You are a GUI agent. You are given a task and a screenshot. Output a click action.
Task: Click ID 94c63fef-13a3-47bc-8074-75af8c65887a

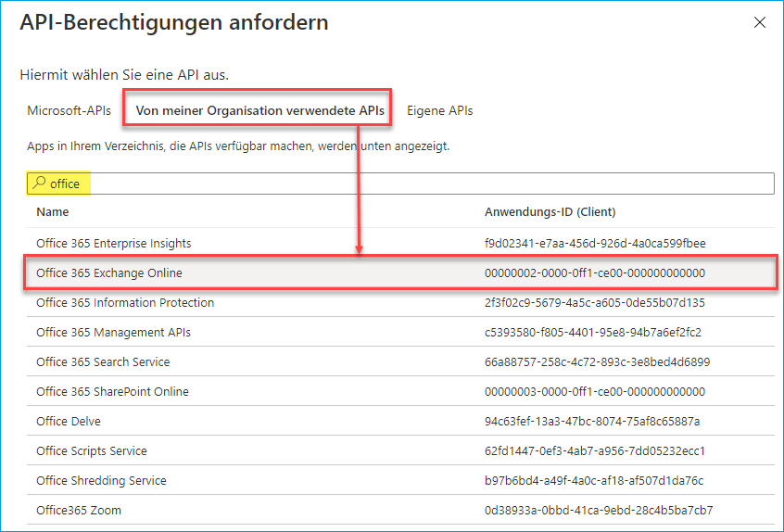(592, 421)
